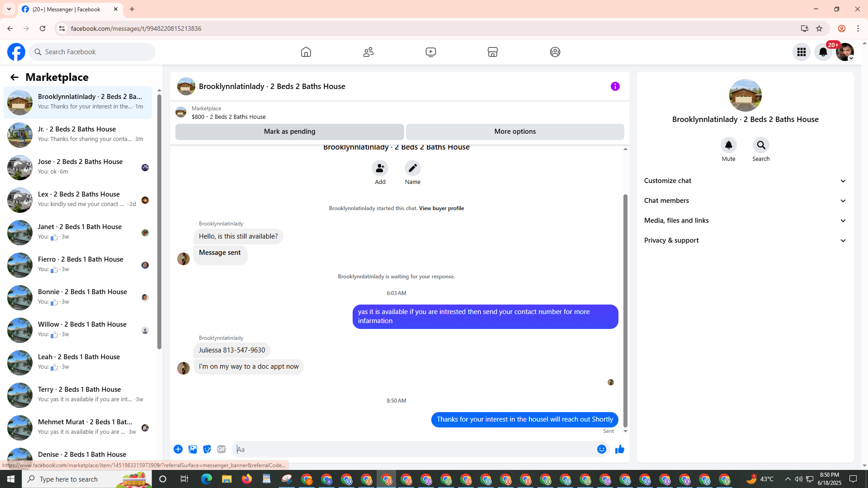
Task: Choose a sticker icon
Action: [x=207, y=449]
